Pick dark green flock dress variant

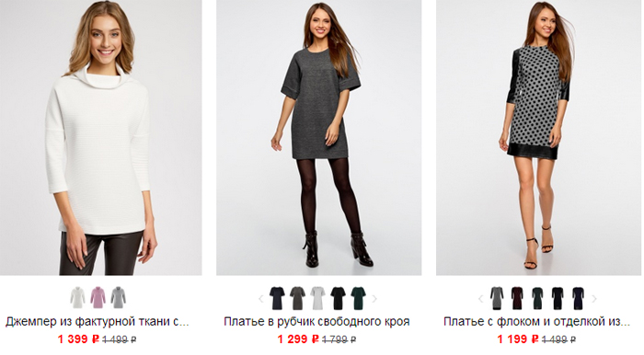pyautogui.click(x=537, y=298)
